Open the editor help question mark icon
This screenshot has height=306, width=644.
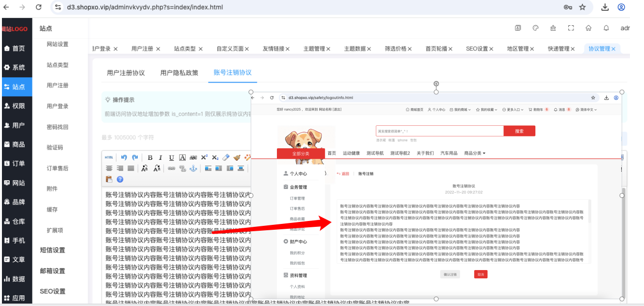120,179
